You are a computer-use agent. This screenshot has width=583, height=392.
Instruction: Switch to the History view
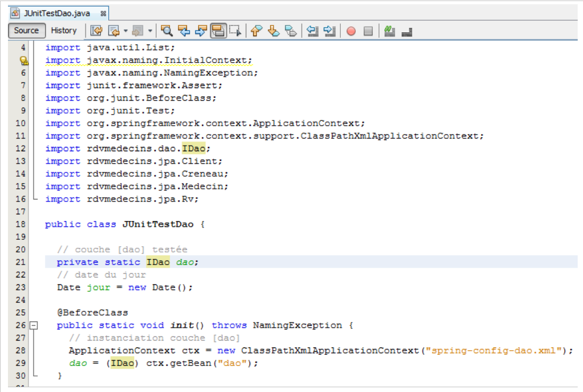pos(64,31)
